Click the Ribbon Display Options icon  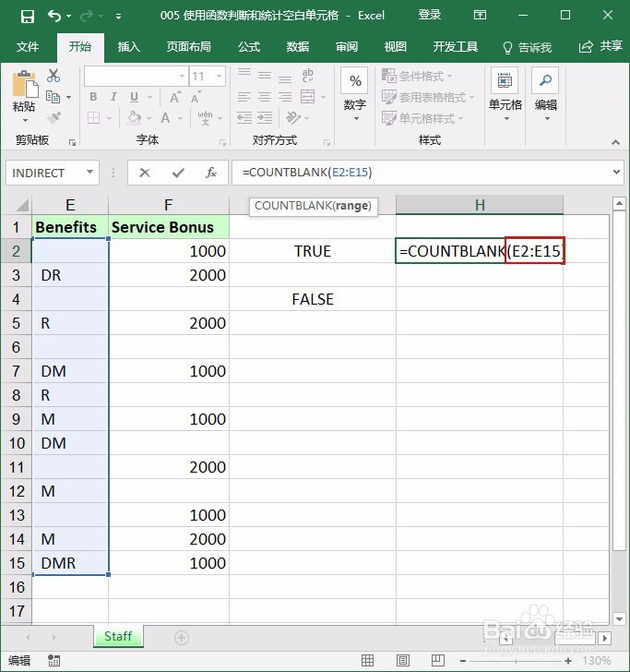[480, 16]
